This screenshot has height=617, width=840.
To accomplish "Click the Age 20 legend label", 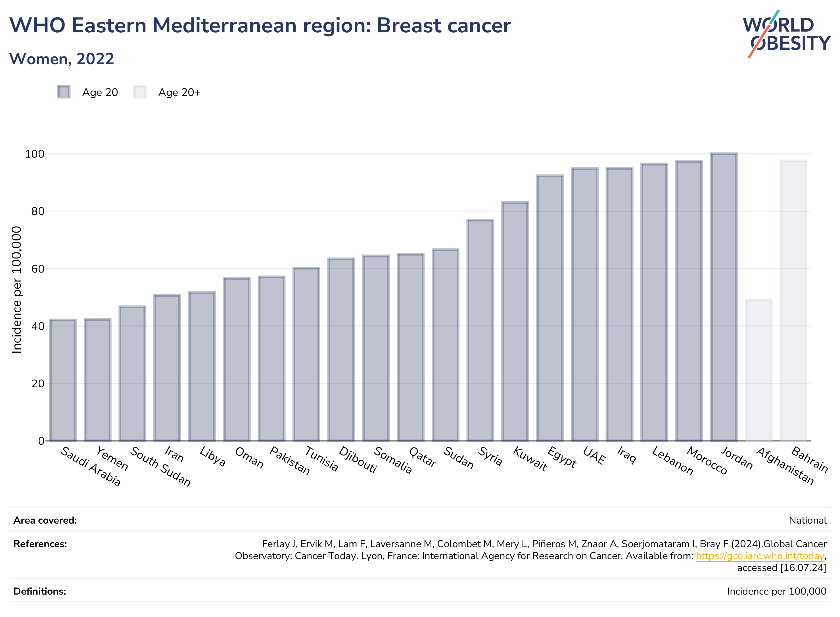I will pyautogui.click(x=100, y=92).
